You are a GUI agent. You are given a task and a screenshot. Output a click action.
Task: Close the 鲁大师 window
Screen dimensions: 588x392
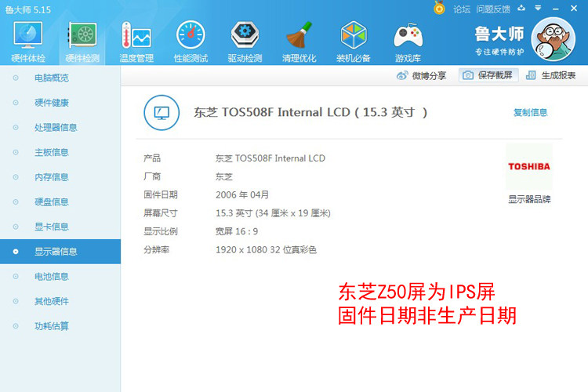click(574, 8)
